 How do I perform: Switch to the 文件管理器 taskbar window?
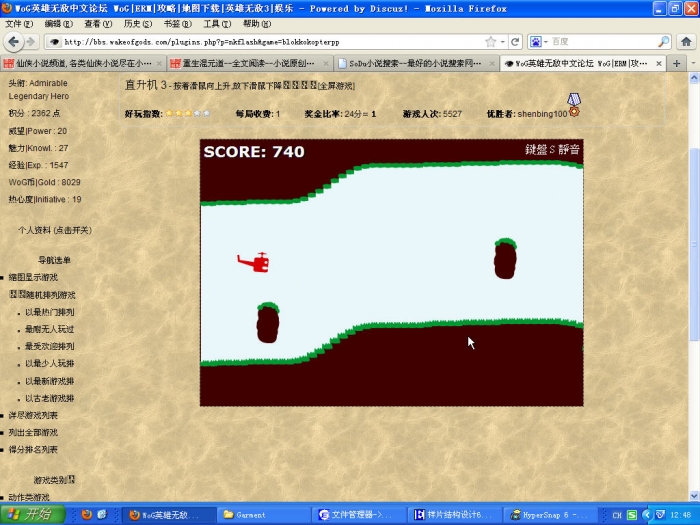pyautogui.click(x=361, y=515)
